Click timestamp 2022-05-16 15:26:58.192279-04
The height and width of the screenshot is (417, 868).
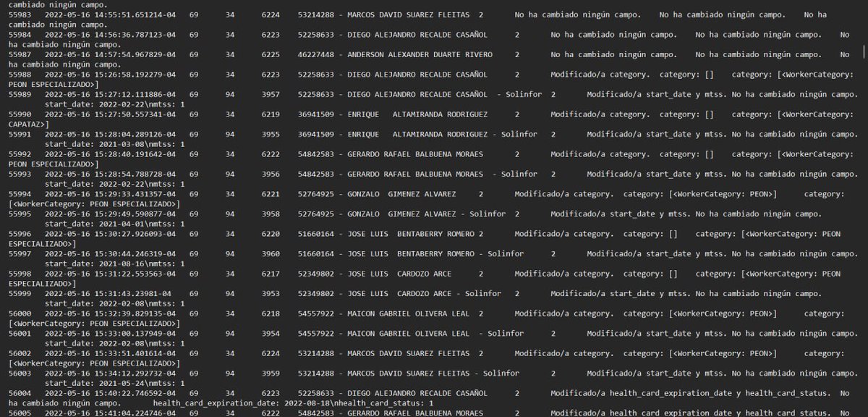110,75
